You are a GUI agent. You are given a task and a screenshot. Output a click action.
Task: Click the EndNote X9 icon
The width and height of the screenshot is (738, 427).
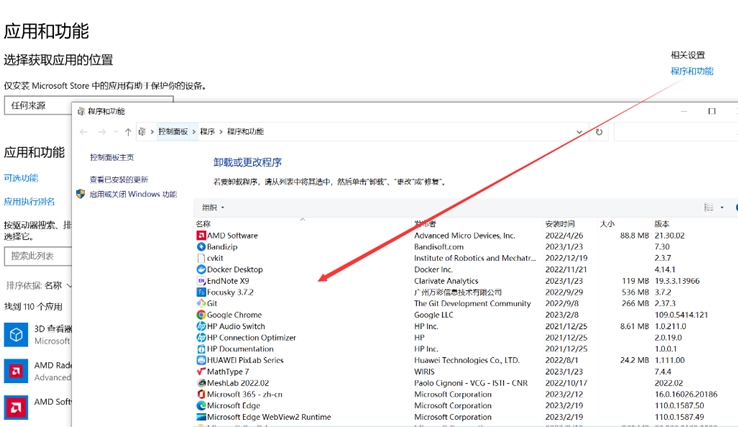pos(201,281)
